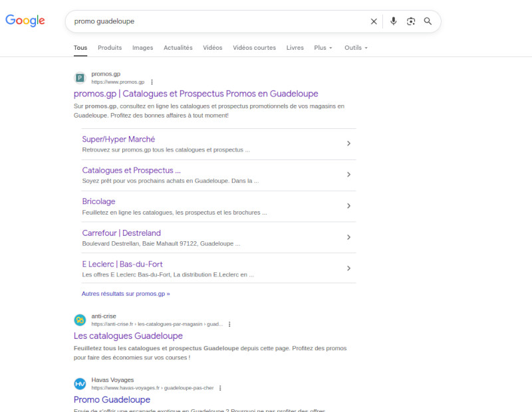Clear the search box with X icon
Screen dimensions: 532x412
point(374,21)
